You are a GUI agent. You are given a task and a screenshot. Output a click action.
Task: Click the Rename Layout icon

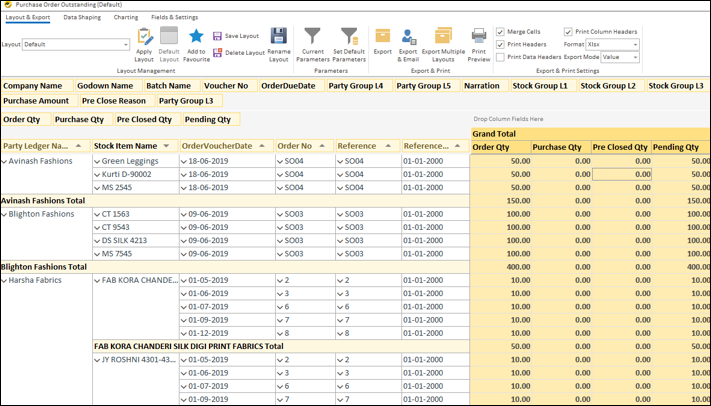point(279,37)
